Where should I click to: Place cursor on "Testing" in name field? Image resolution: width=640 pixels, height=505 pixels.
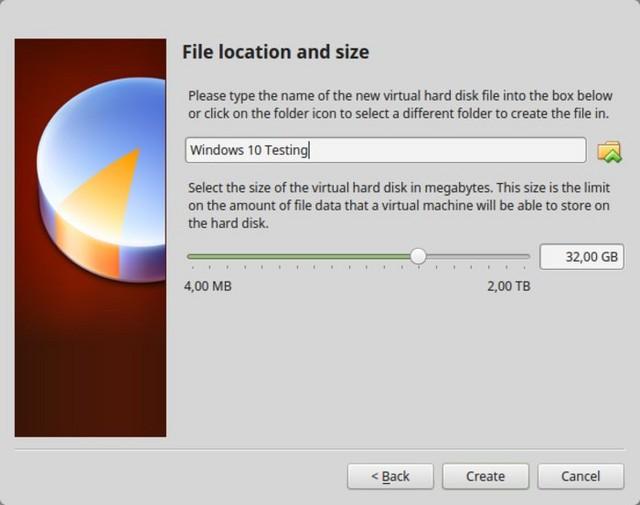[x=286, y=151]
